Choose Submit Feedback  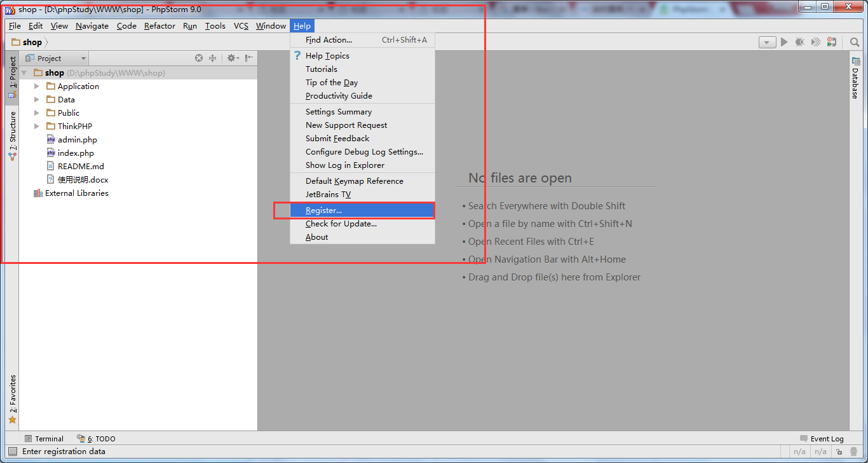362,138
